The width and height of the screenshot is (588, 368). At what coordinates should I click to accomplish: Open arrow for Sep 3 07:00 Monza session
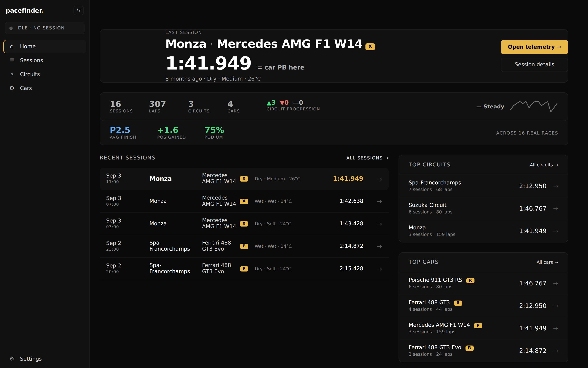(x=379, y=202)
